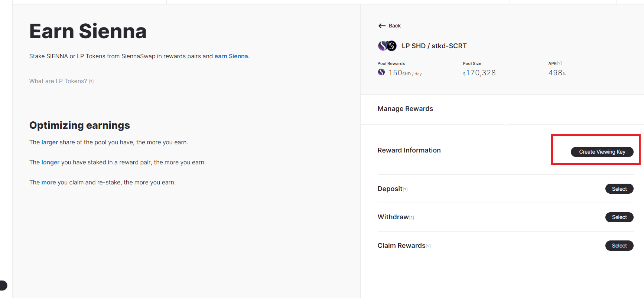This screenshot has height=305, width=644.
Task: Click the highlighted word larger
Action: click(49, 142)
